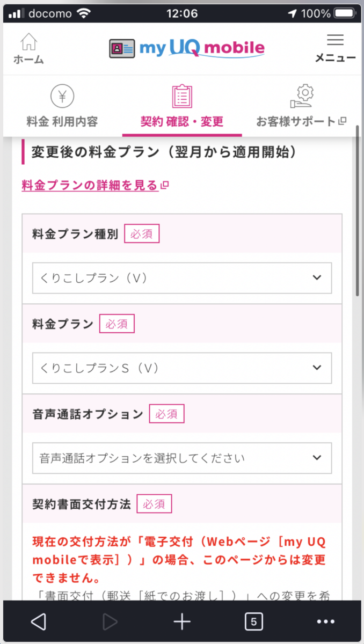Image resolution: width=364 pixels, height=644 pixels.
Task: Tap the ellipsis more-options icon
Action: pos(325,621)
